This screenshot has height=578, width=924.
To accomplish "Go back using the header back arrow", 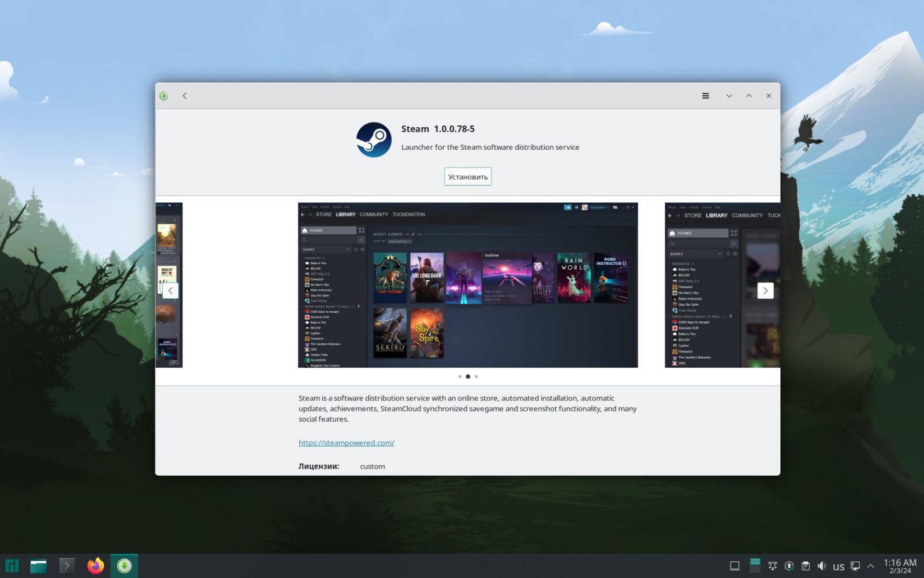I will coord(185,96).
